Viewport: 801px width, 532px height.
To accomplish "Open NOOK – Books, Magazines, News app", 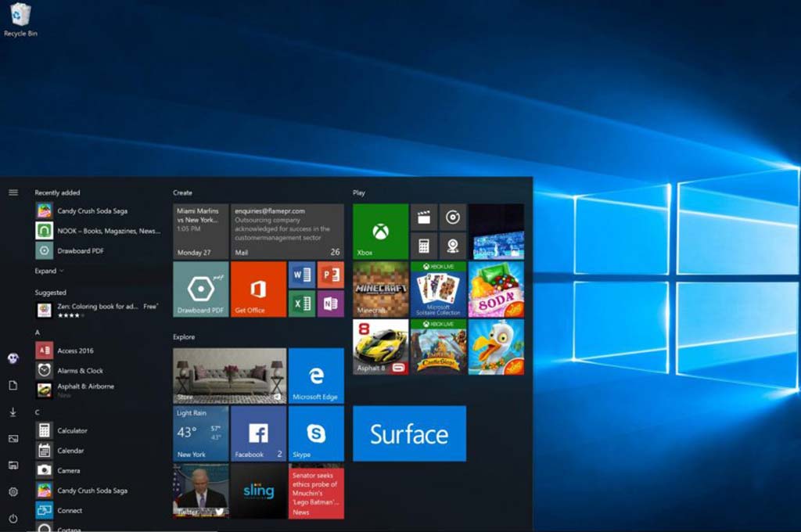I will click(x=98, y=231).
